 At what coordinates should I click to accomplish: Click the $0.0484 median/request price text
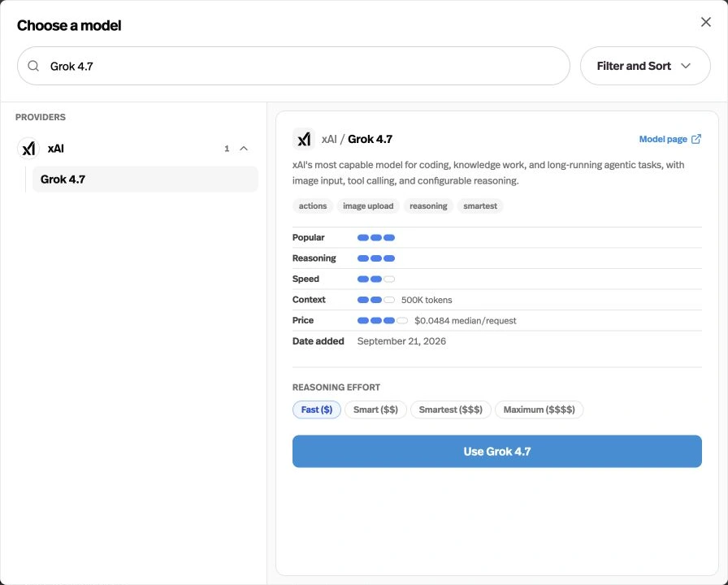tap(466, 321)
